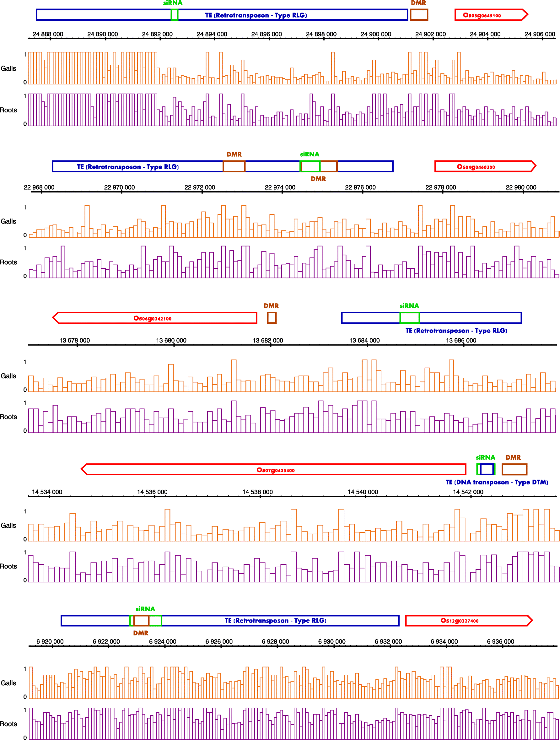Click the DMR box near 22 973 000

click(x=234, y=166)
